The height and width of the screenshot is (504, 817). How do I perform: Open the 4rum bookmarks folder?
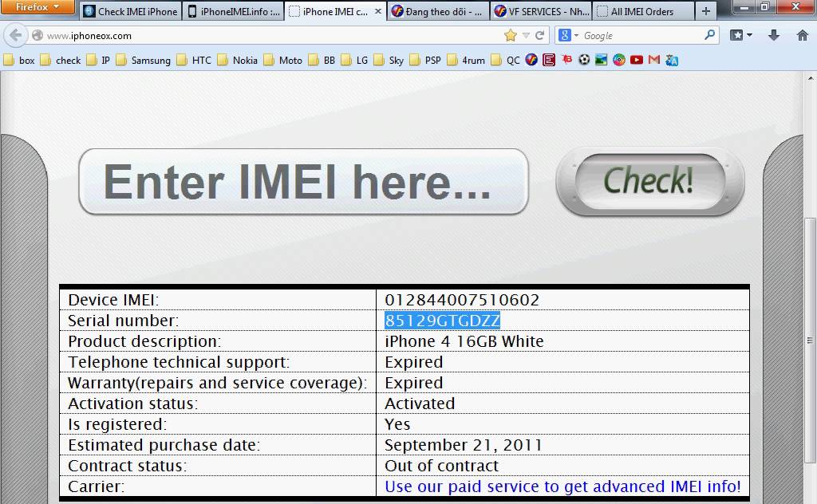pyautogui.click(x=466, y=61)
